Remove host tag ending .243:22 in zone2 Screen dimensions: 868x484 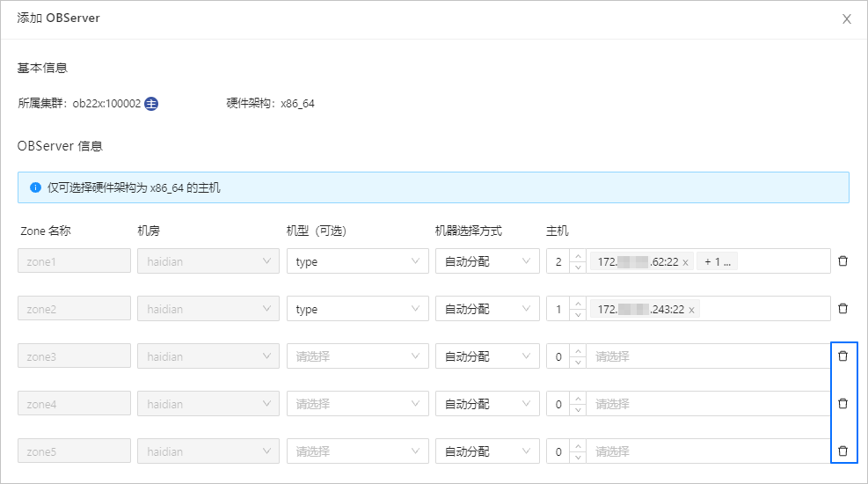click(x=691, y=310)
